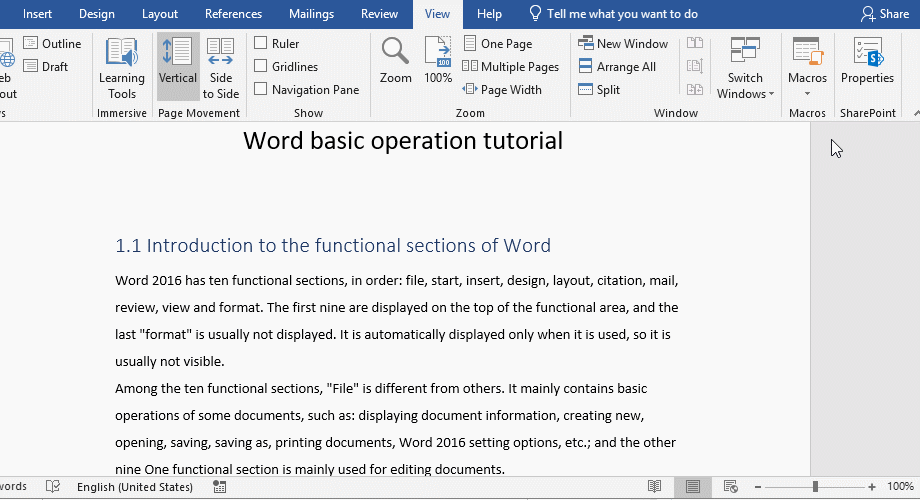Image resolution: width=920 pixels, height=500 pixels.
Task: Choose Multiple Pages zoom
Action: [x=510, y=66]
